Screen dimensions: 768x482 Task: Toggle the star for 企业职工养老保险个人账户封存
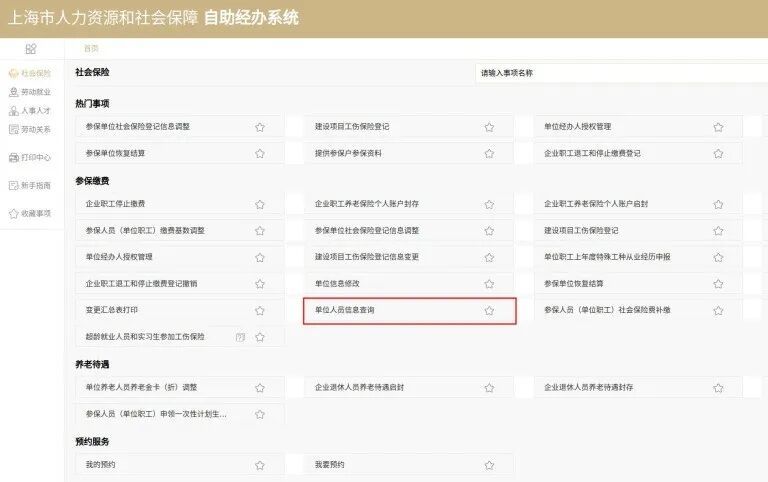point(489,204)
